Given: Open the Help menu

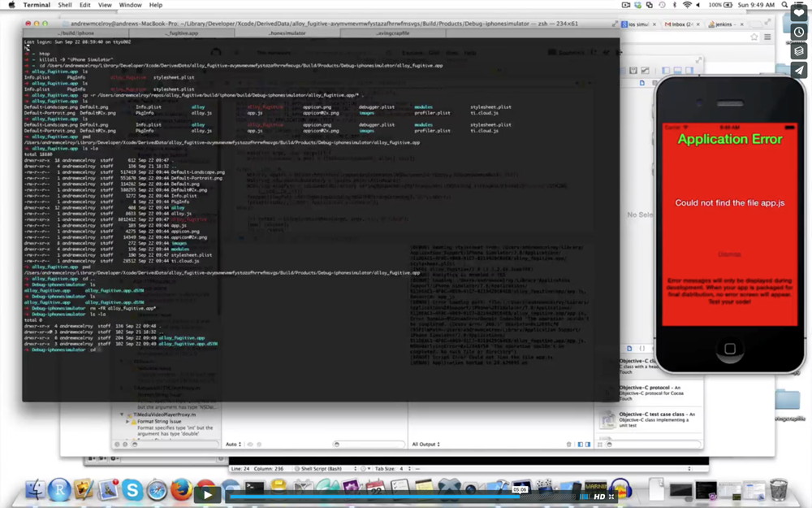Looking at the screenshot, I should pos(155,5).
